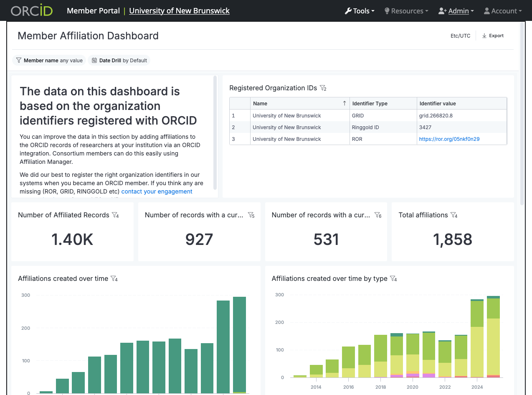
Task: Click the 927 records value
Action: tap(199, 240)
